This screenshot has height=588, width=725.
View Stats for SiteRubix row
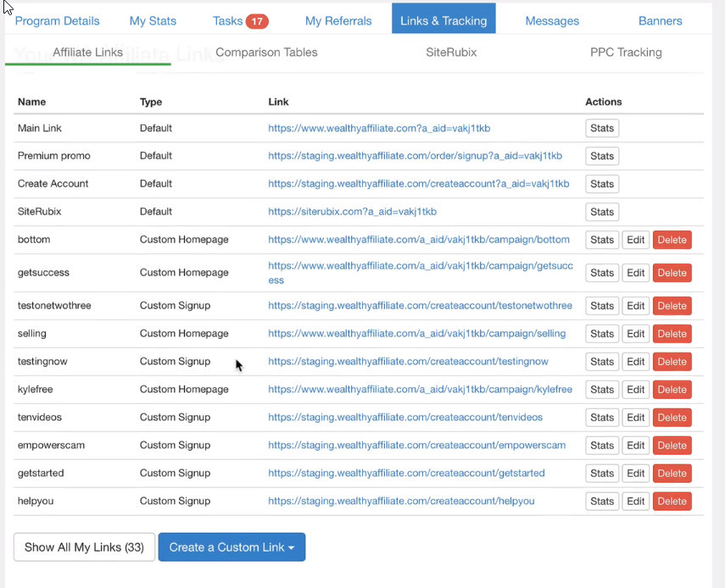[602, 212]
